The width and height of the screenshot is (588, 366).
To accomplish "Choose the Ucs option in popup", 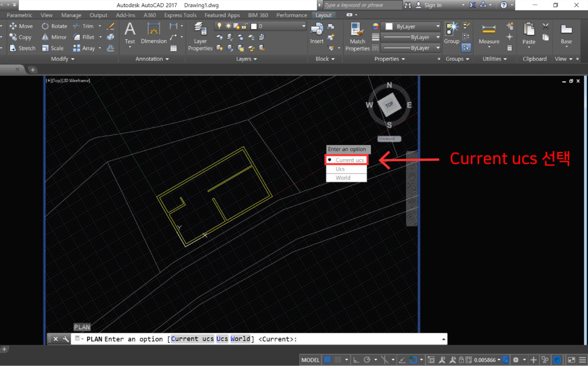I will [x=346, y=169].
